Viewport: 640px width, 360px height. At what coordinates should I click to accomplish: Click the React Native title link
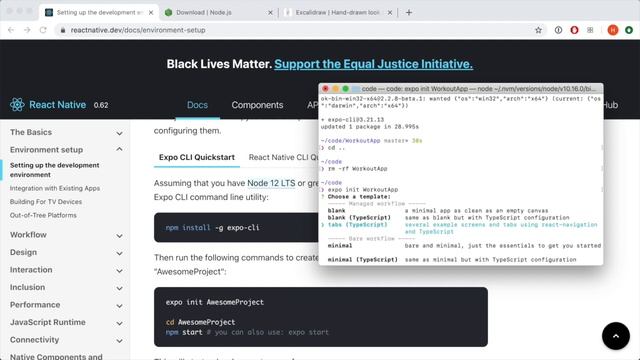(58, 105)
